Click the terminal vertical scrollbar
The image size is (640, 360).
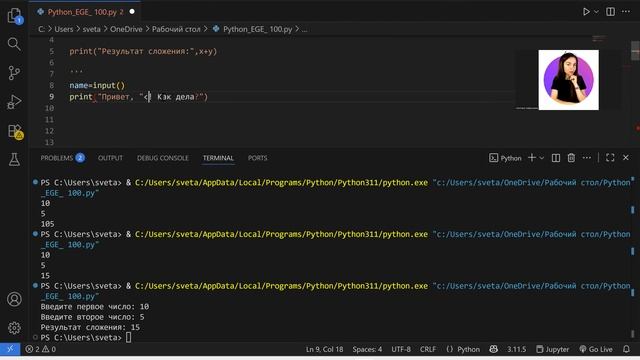633,333
